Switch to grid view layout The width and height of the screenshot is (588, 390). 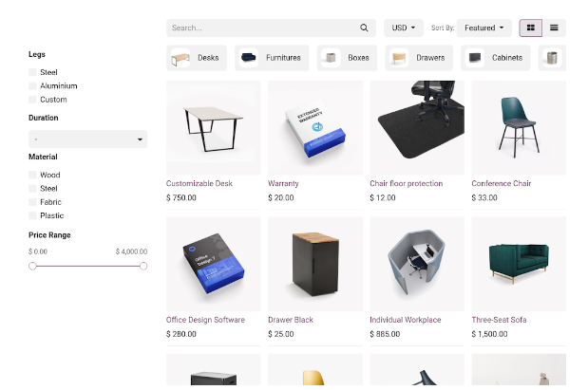pyautogui.click(x=531, y=28)
